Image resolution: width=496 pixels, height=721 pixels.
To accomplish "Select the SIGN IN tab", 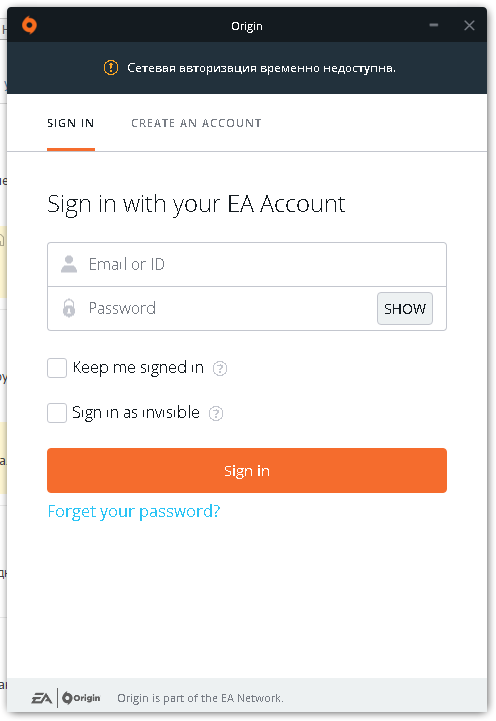I will (71, 123).
